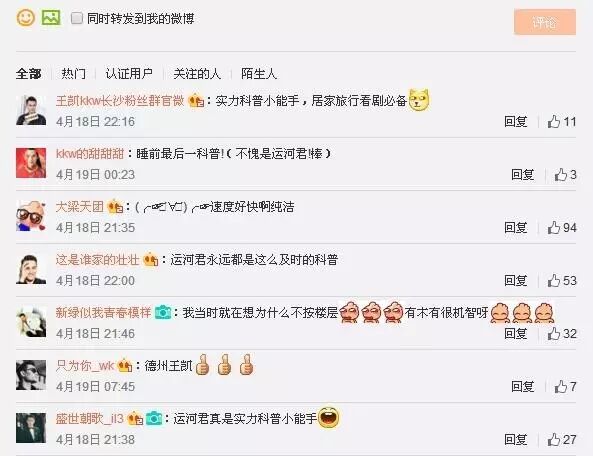
Task: Click the orange 评论 submit button
Action: (545, 22)
